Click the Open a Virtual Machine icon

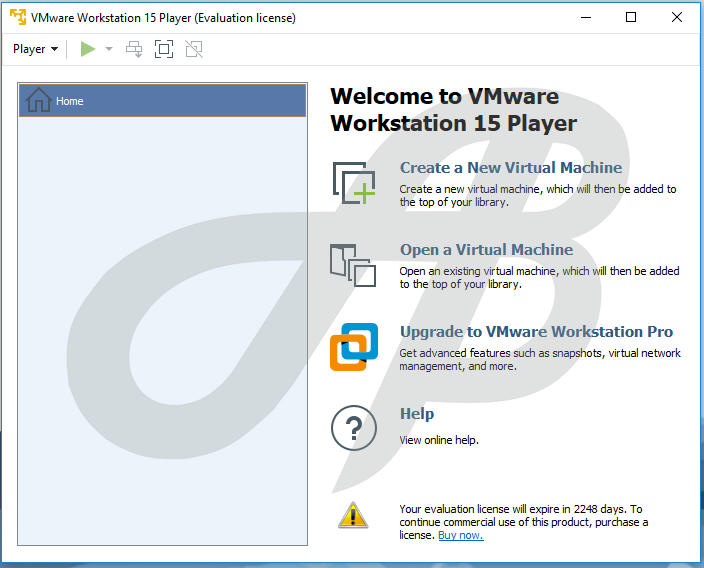pos(353,265)
